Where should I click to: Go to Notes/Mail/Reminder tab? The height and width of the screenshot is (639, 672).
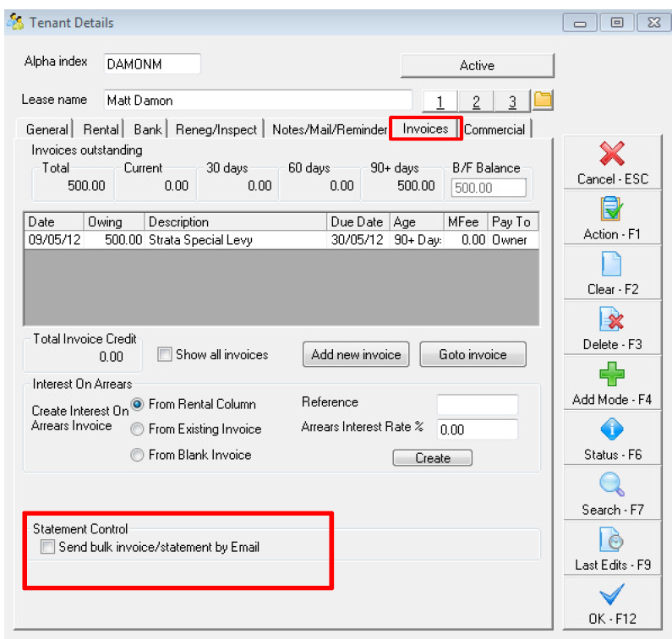pyautogui.click(x=329, y=129)
